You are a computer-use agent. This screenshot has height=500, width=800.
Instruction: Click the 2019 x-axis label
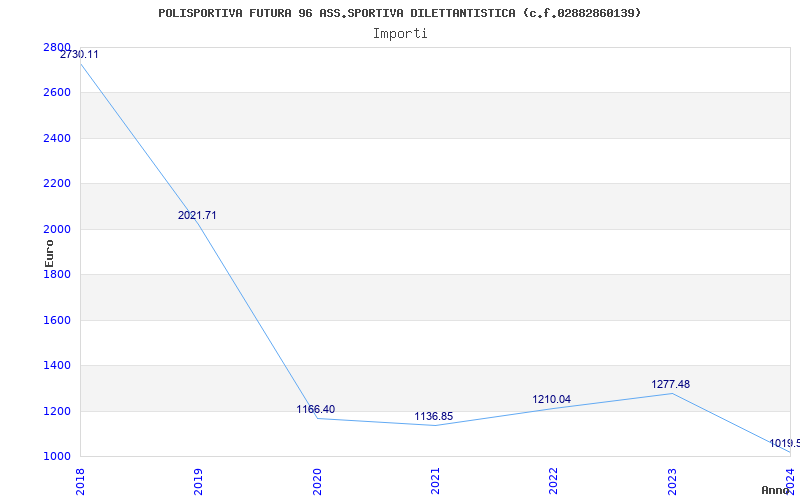[198, 482]
